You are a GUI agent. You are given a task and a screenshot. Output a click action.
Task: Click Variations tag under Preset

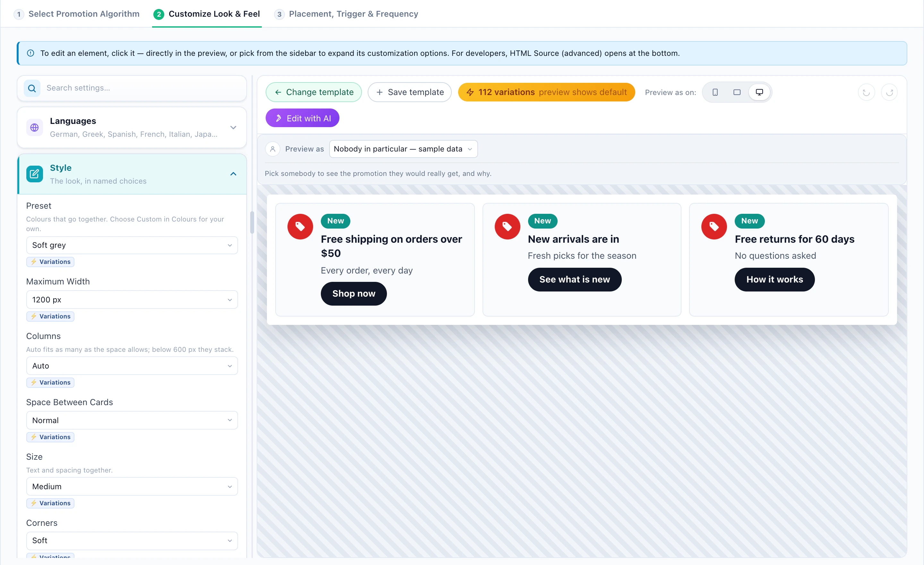point(50,262)
